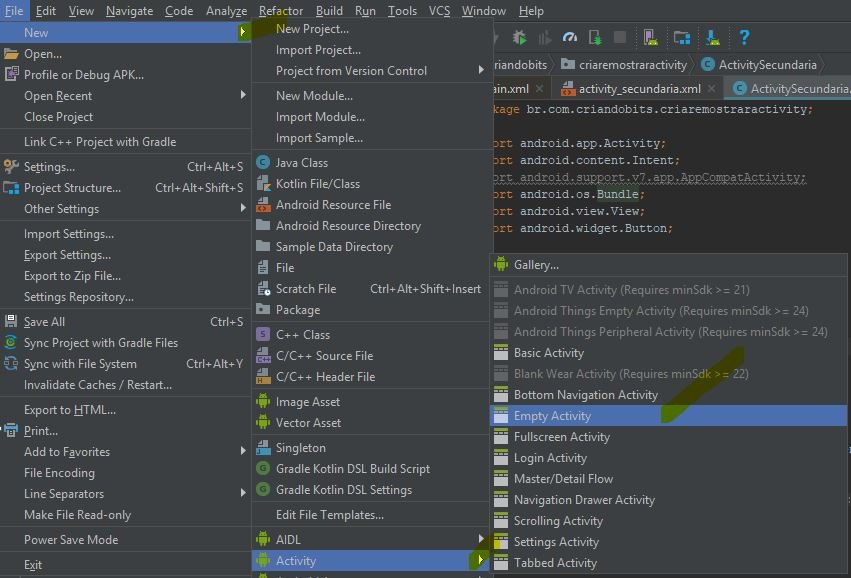Click criaremostraractivity breadcrumb folder
Screen dimensions: 851x578
click(624, 65)
